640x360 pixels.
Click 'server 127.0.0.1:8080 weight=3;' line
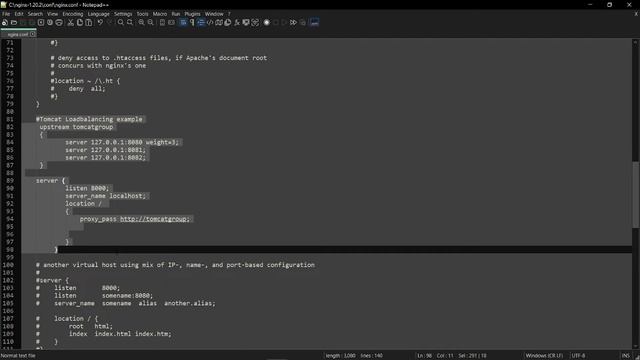(122, 142)
